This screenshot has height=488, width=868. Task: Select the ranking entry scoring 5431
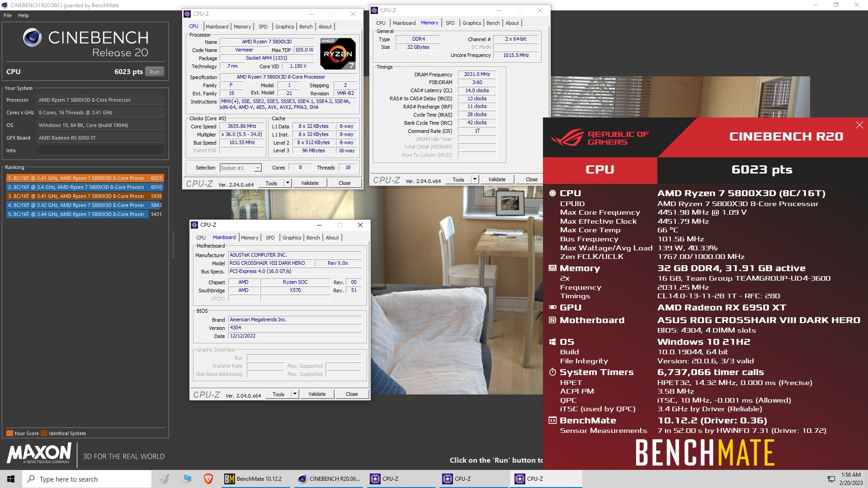tap(85, 214)
